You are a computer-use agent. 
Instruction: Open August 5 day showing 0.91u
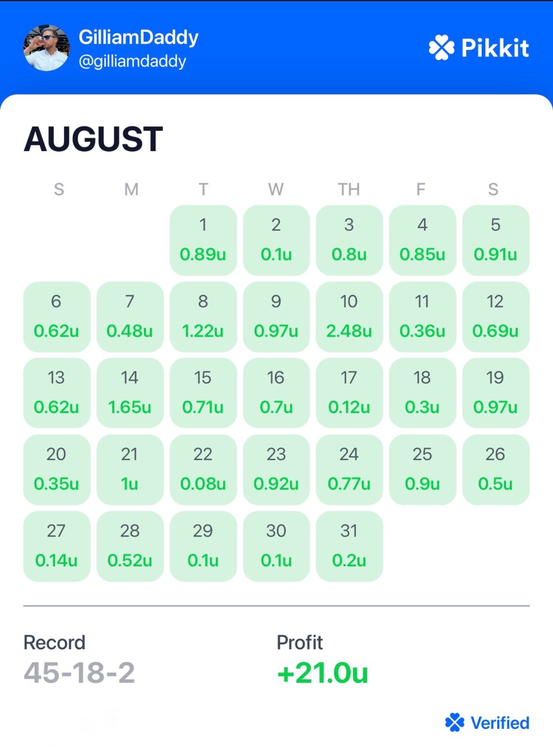click(496, 240)
